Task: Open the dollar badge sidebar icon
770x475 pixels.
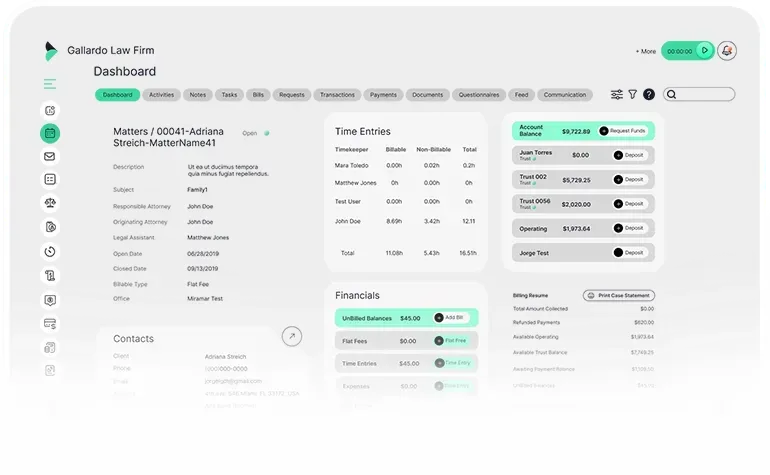Action: (x=50, y=300)
